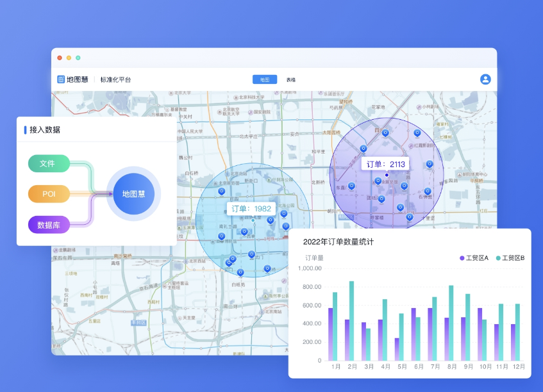
Task: Click the 6月 x-axis label
Action: (x=419, y=366)
